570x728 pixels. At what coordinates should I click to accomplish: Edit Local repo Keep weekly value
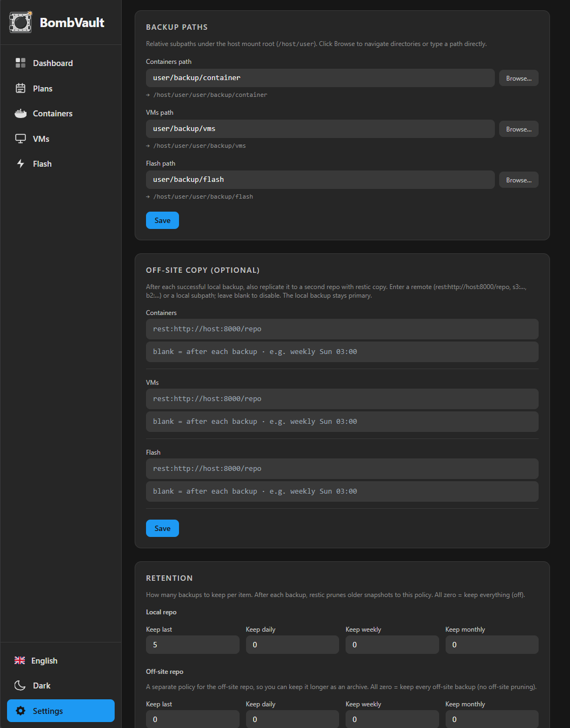pos(392,645)
